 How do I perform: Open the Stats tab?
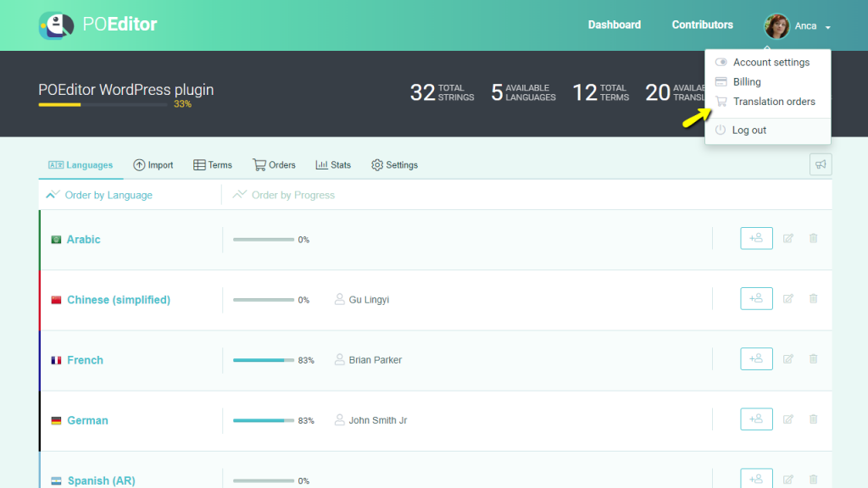coord(333,165)
